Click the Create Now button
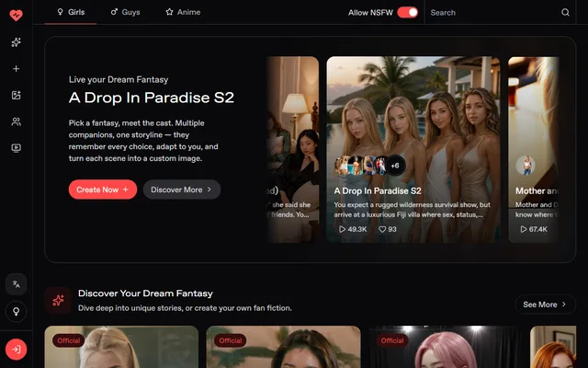 pyautogui.click(x=103, y=190)
